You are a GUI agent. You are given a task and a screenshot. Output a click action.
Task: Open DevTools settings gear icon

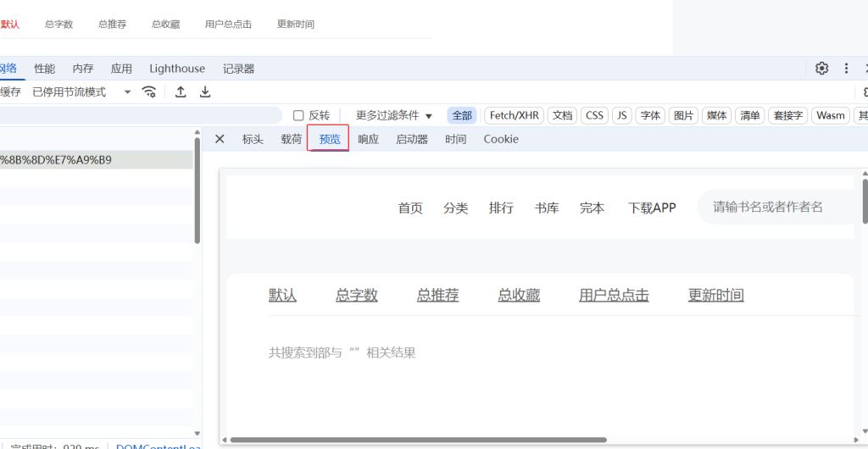pyautogui.click(x=821, y=69)
